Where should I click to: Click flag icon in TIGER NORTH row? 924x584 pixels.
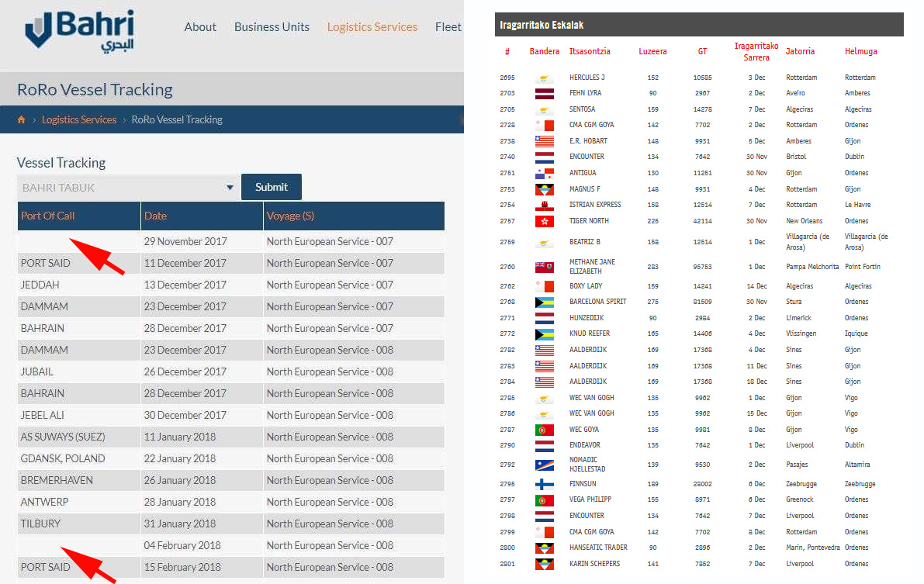click(545, 221)
